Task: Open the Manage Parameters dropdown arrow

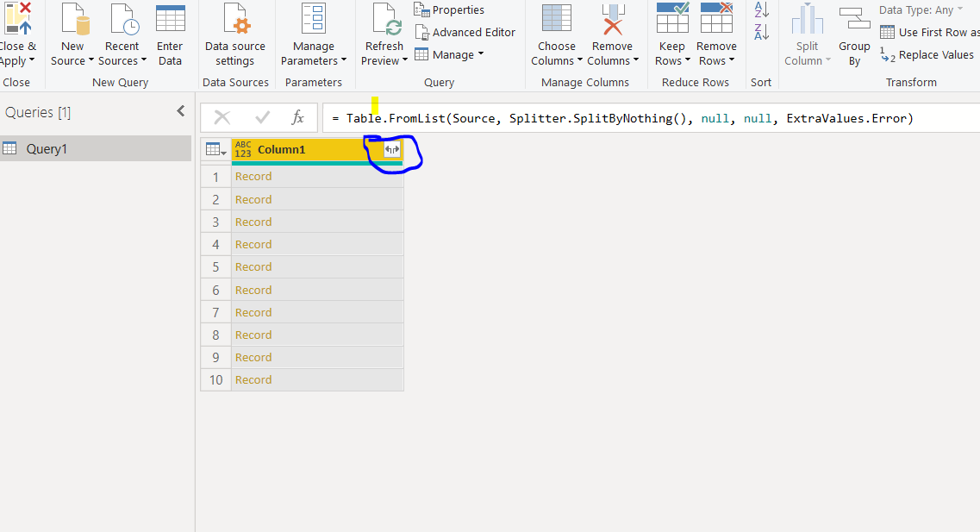Action: pos(344,60)
